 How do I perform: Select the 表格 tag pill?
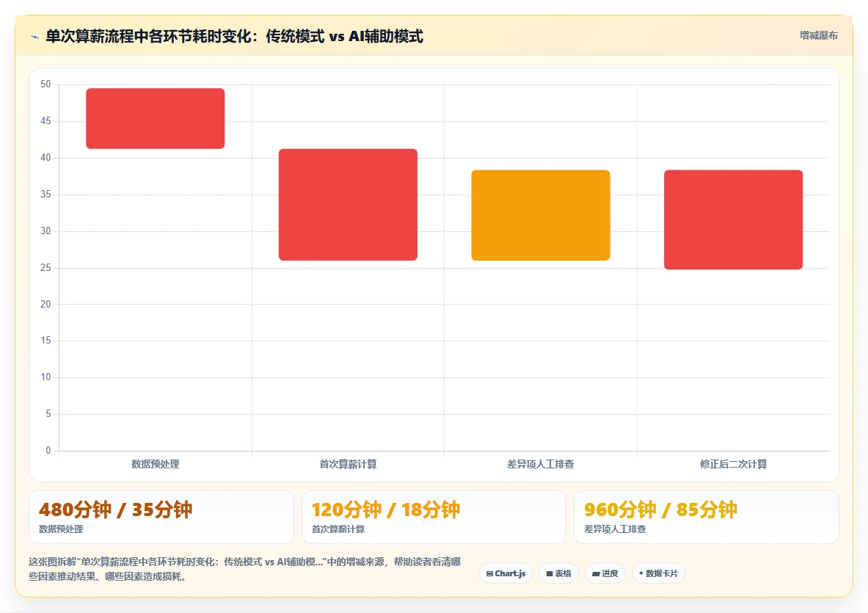pyautogui.click(x=558, y=573)
